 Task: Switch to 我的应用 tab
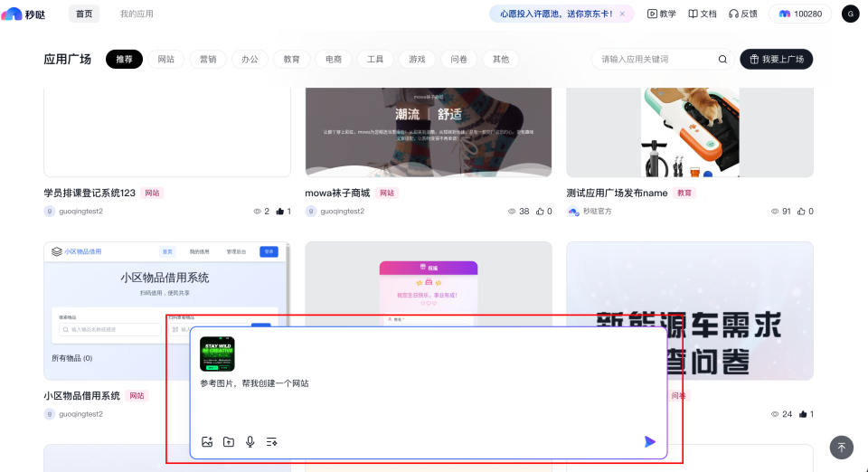[137, 14]
